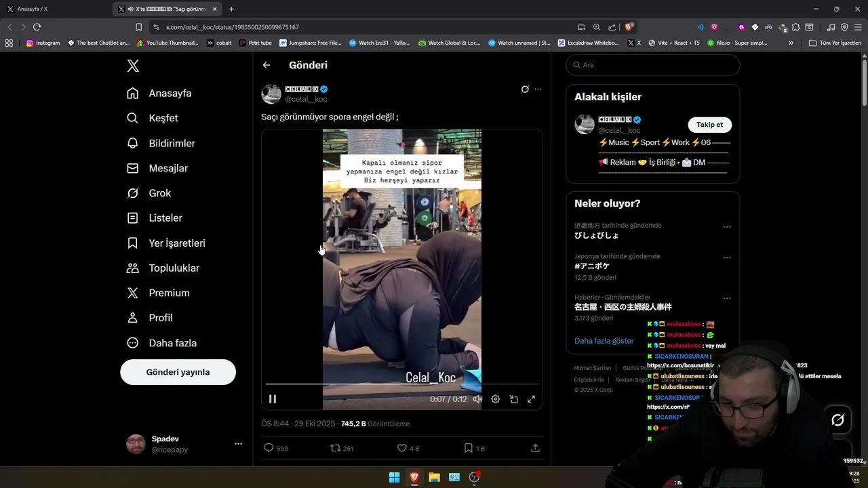This screenshot has height=488, width=868.
Task: Open Premium in the sidebar
Action: pyautogui.click(x=158, y=293)
